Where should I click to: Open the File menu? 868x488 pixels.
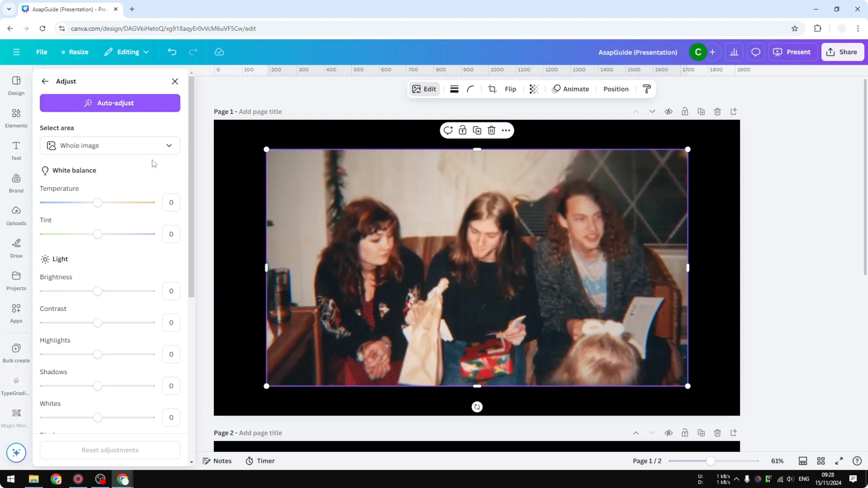(x=42, y=52)
